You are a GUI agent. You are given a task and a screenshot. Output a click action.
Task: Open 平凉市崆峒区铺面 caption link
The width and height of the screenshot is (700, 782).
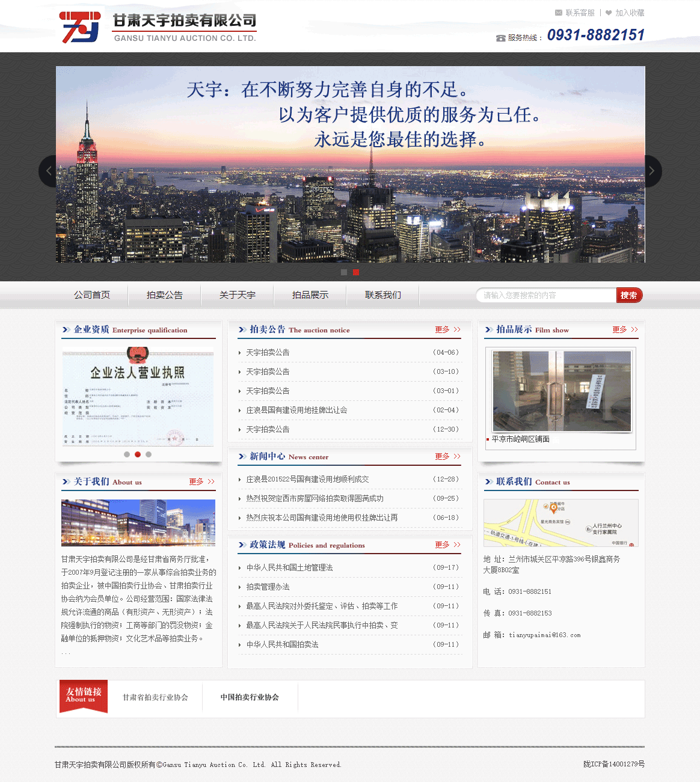[521, 439]
